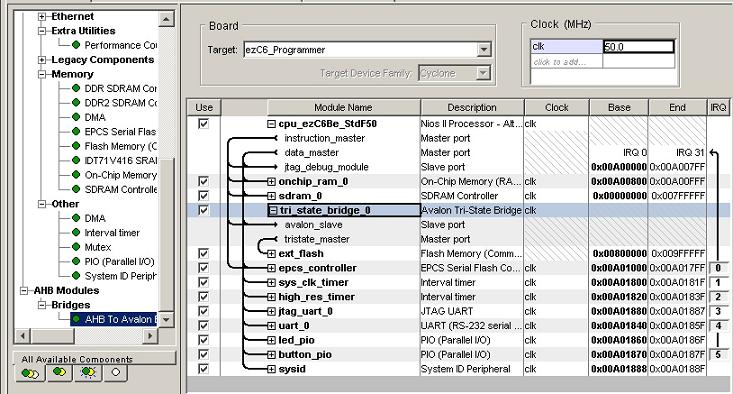Toggle Use checkbox for sysid

coord(203,369)
